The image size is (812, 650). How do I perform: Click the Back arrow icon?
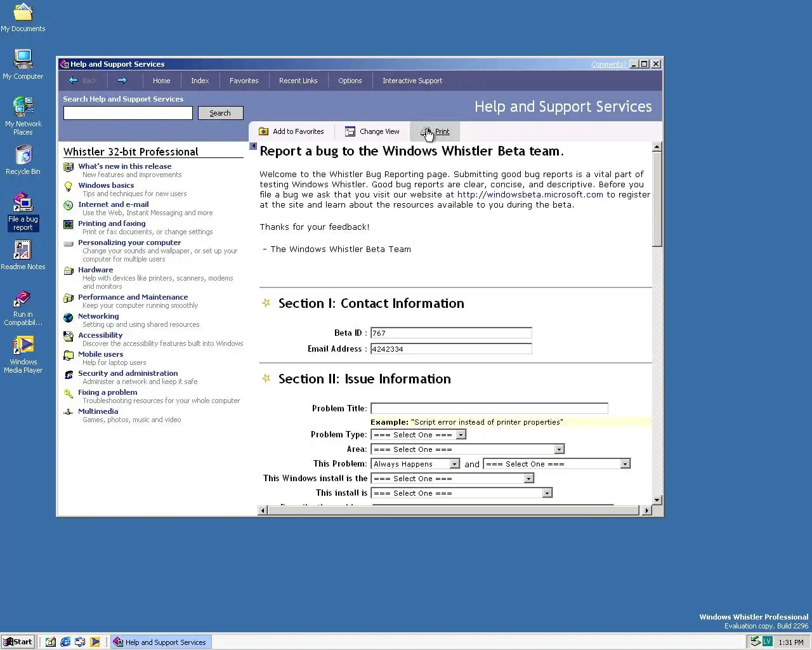[x=73, y=81]
